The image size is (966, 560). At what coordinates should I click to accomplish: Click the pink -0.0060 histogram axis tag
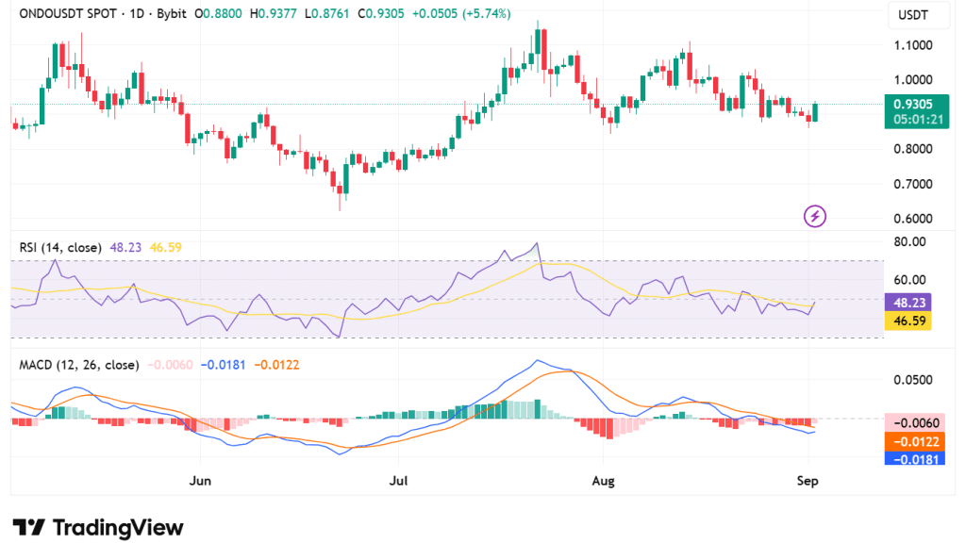tap(912, 422)
